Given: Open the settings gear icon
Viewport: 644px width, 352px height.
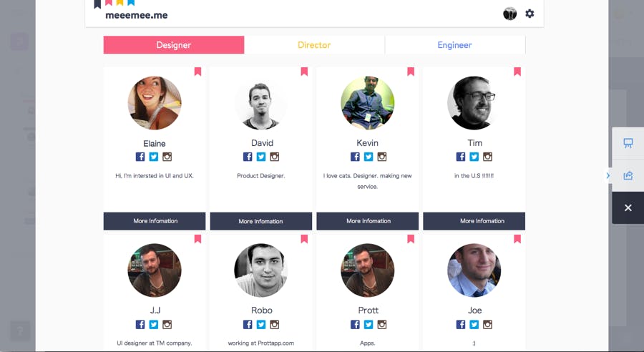Looking at the screenshot, I should click(530, 14).
